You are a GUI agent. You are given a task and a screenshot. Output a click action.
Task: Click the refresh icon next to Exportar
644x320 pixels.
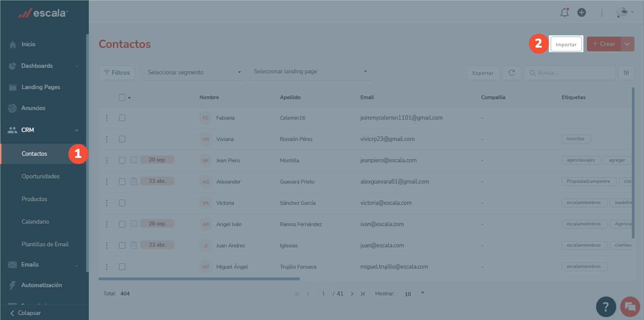pyautogui.click(x=512, y=73)
